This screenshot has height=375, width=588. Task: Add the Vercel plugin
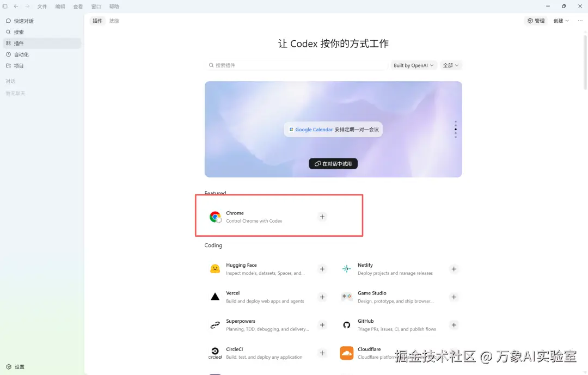[322, 297]
